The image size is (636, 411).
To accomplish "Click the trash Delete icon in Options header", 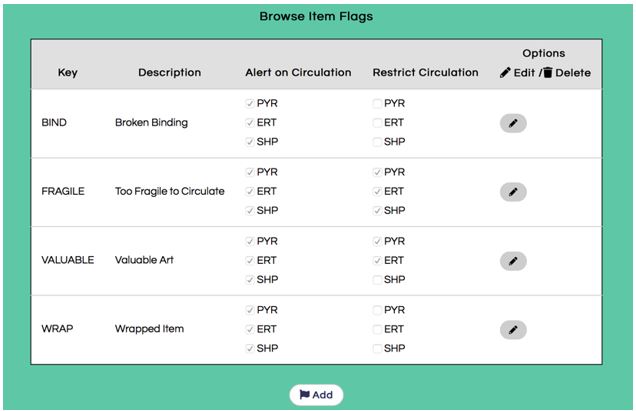I will (547, 73).
